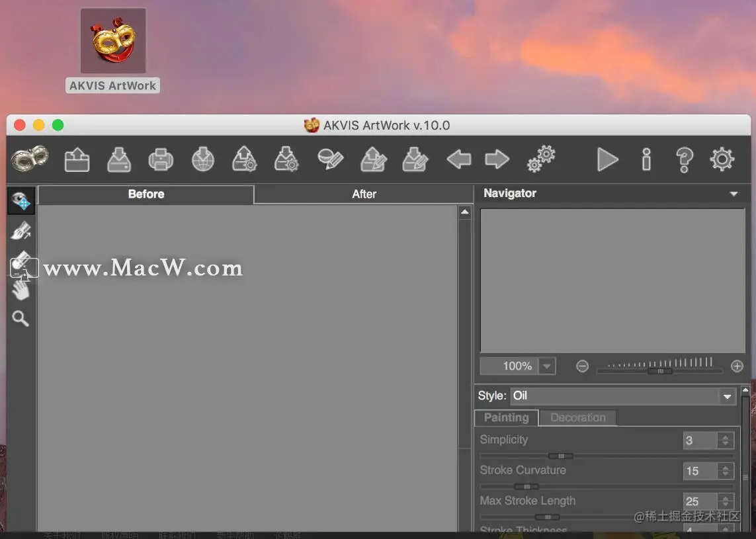This screenshot has width=756, height=539.
Task: Click the AKVIS ArtWork desktop label
Action: 113,85
